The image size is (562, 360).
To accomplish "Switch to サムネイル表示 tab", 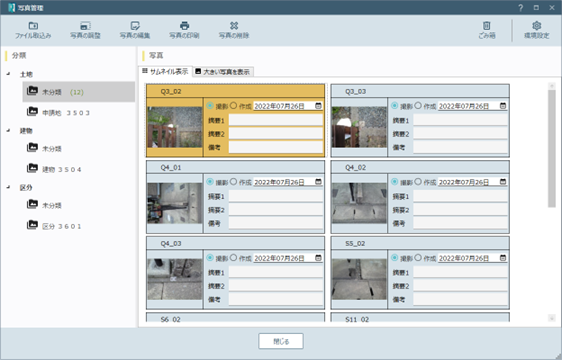I will click(165, 71).
